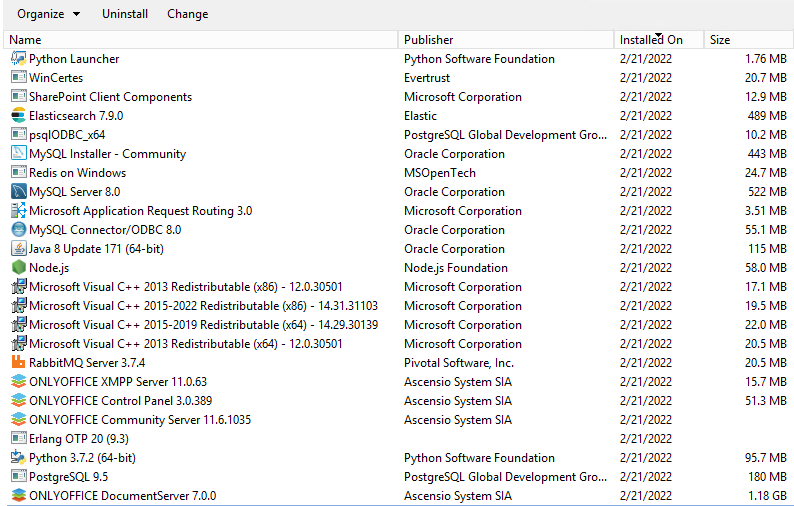This screenshot has height=506, width=794.
Task: Select Microsoft Application Request Routing 3.0 name
Action: pyautogui.click(x=141, y=211)
